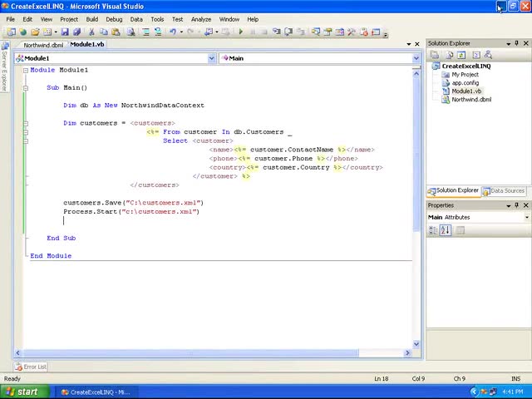The width and height of the screenshot is (532, 399).
Task: Toggle auto-hide pin on Solution Explorer
Action: 516,43
